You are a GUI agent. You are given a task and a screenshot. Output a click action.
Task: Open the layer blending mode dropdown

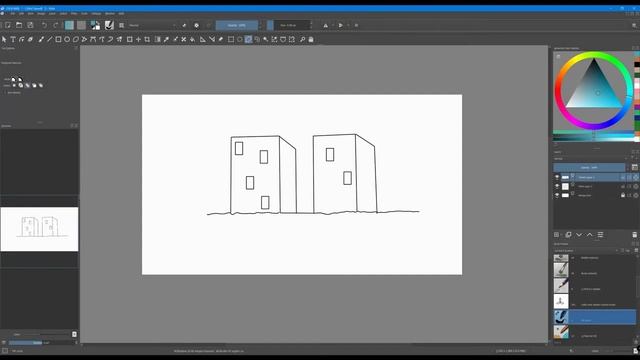click(590, 159)
